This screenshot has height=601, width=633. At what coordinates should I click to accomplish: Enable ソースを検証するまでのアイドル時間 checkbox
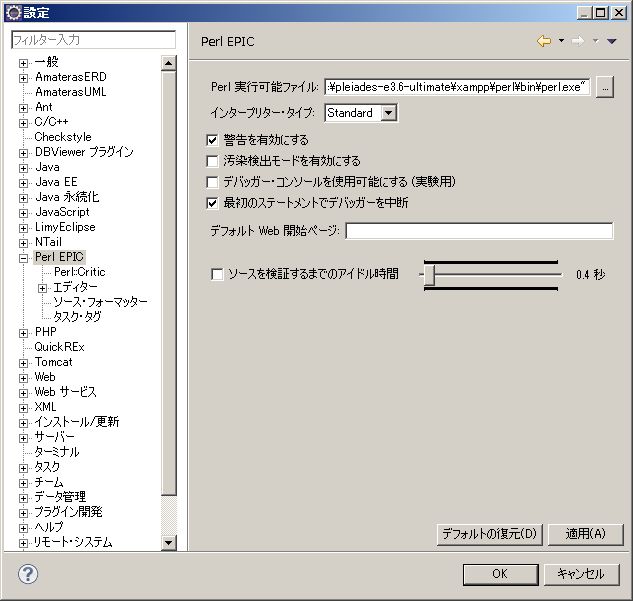click(217, 274)
